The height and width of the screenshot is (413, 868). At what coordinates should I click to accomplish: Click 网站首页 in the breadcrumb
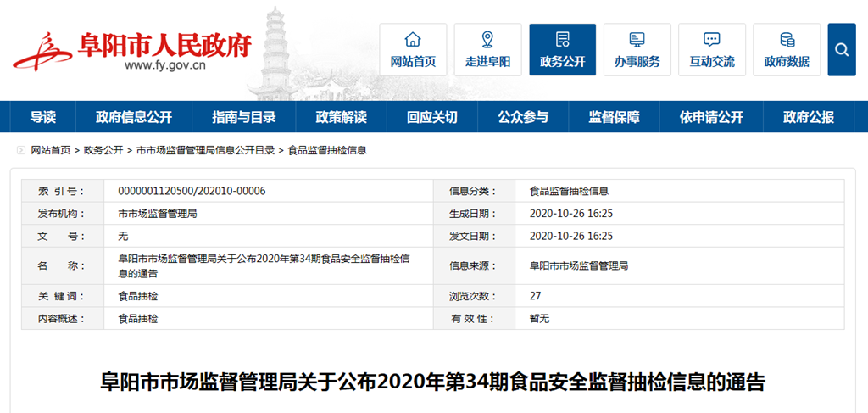50,150
